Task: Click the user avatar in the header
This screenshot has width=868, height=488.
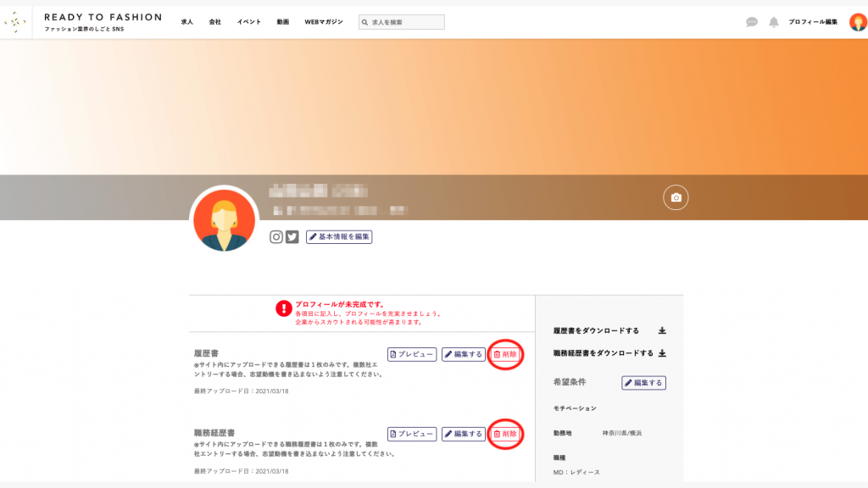Action: (x=858, y=22)
